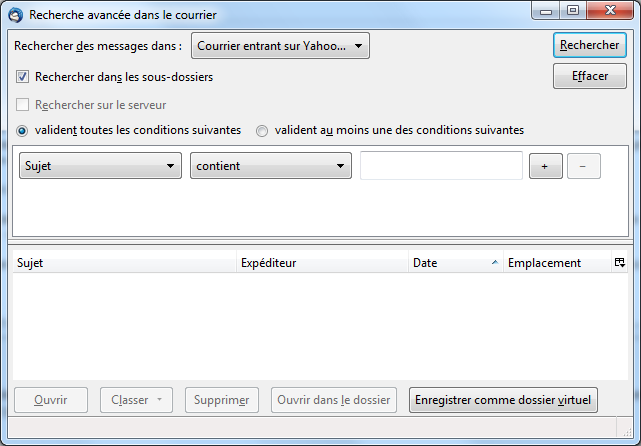
Task: Maximize the advanced search window
Action: coord(573,11)
